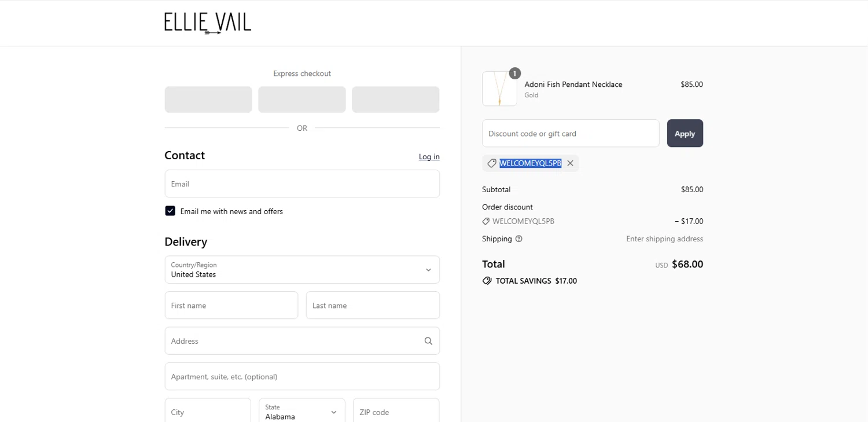
Task: Focus the ZIP code field
Action: pyautogui.click(x=396, y=412)
